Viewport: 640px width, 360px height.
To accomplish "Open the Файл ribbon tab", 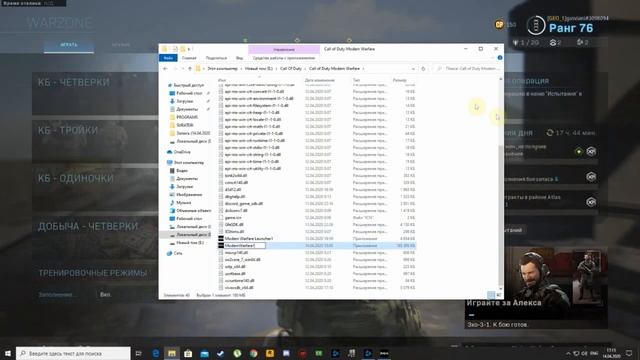I will coord(168,58).
